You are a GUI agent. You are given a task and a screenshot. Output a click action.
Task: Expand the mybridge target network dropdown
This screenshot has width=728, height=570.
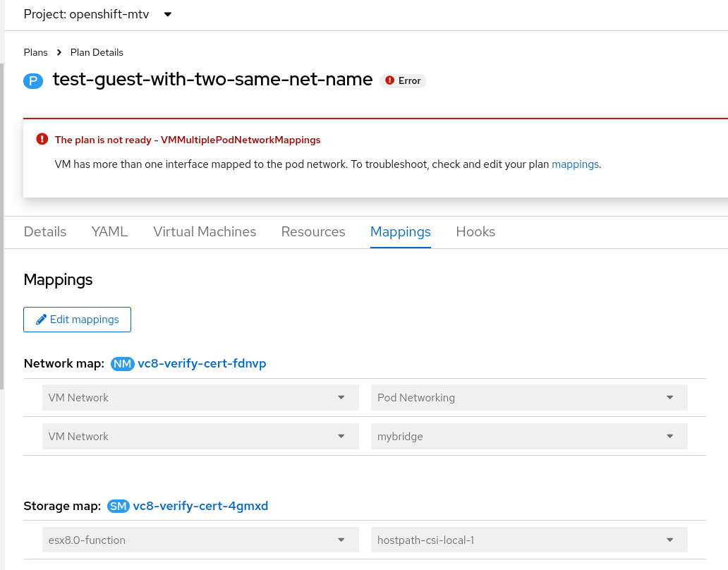(x=528, y=437)
